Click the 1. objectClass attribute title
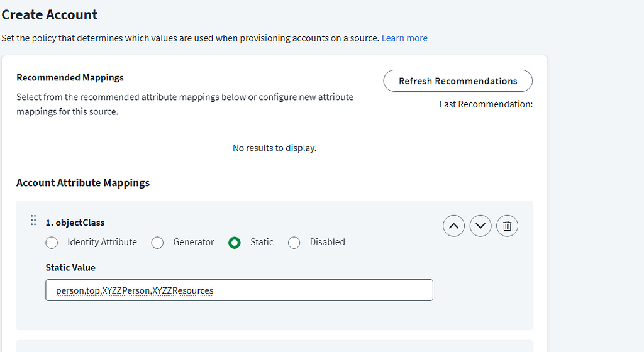644x352 pixels. click(x=75, y=223)
